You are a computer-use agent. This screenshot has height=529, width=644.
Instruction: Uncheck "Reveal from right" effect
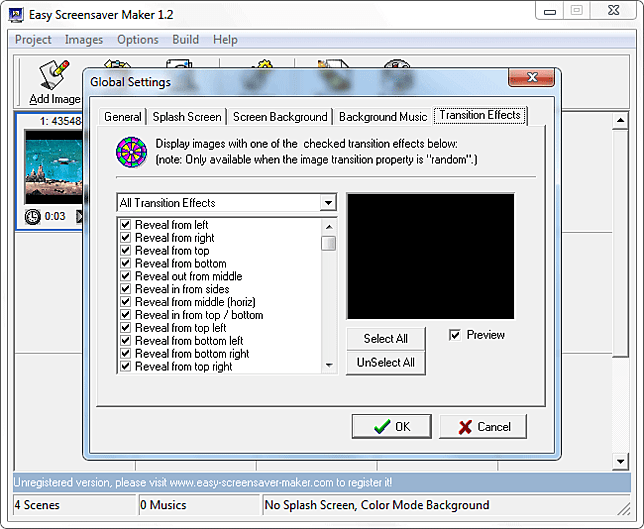(125, 237)
